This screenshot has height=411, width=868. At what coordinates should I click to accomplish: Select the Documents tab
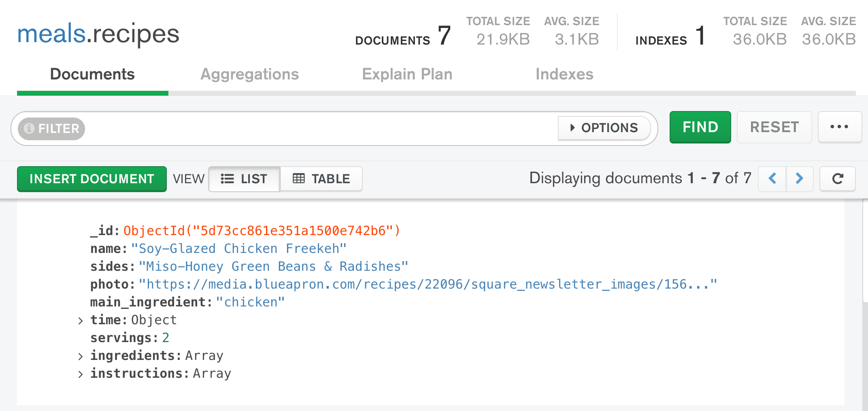92,75
